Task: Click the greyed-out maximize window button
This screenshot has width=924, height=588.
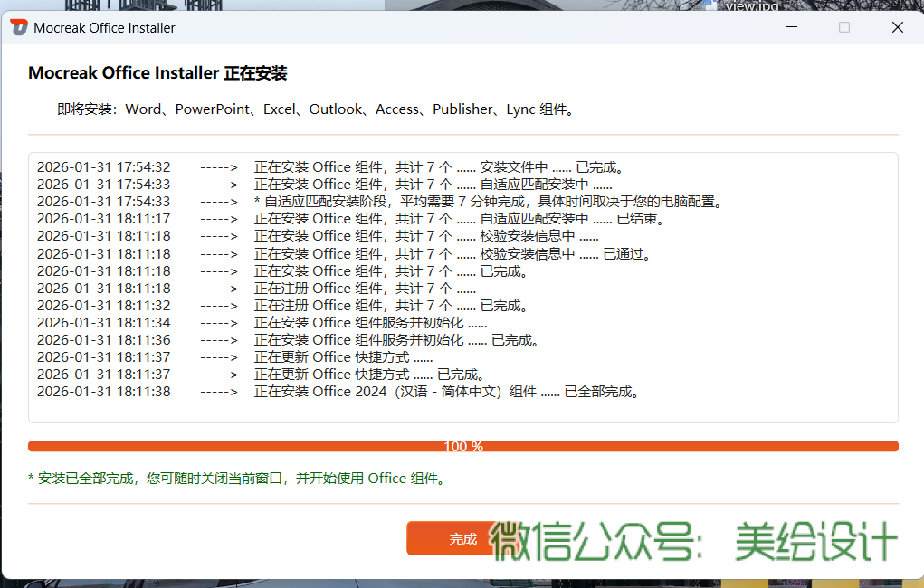Action: click(844, 27)
